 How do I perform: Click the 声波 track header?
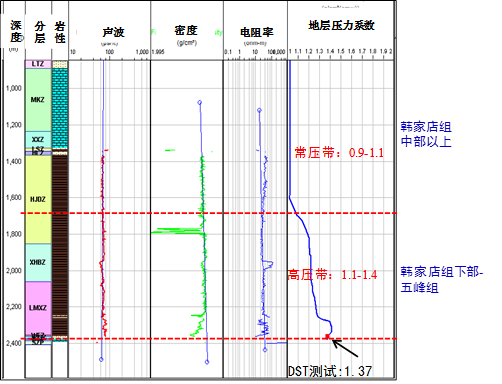[x=113, y=32]
